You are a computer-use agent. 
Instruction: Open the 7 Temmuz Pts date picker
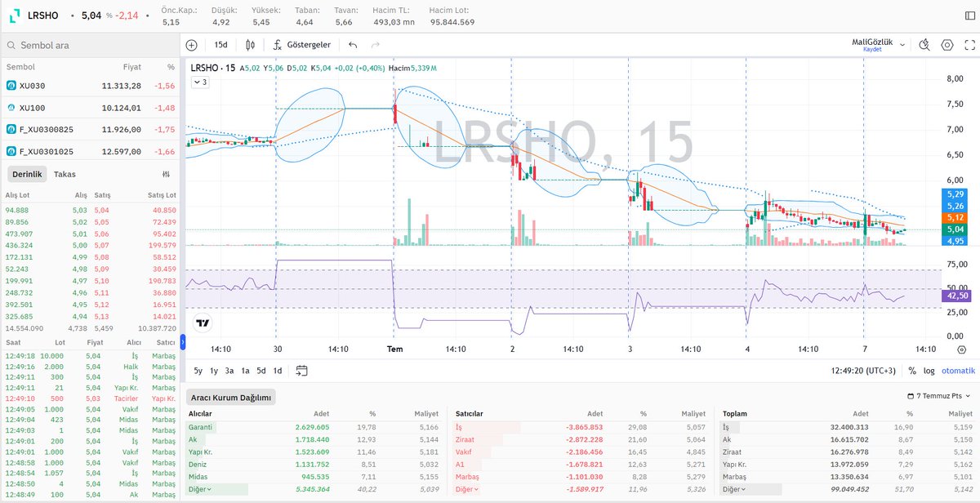(x=941, y=396)
